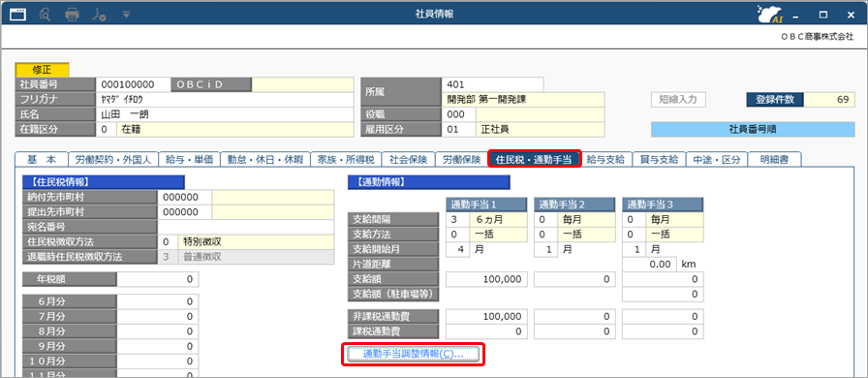Open the 家族・所得税 tab

pyautogui.click(x=346, y=160)
